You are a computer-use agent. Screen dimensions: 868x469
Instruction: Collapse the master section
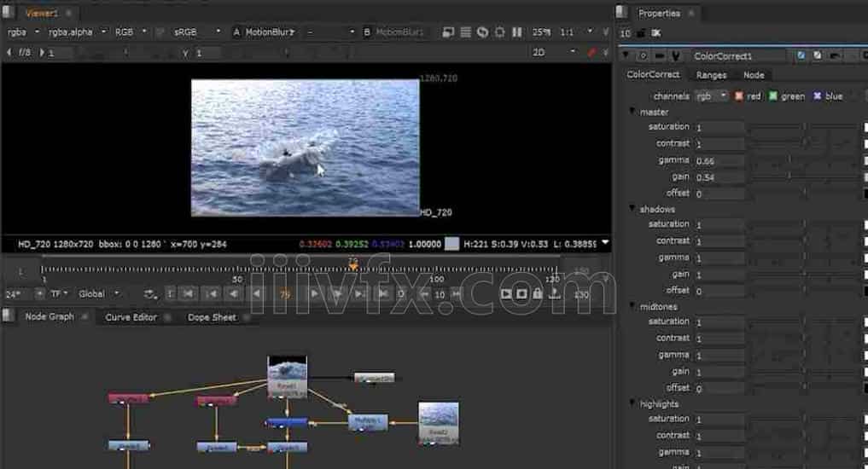pos(632,111)
